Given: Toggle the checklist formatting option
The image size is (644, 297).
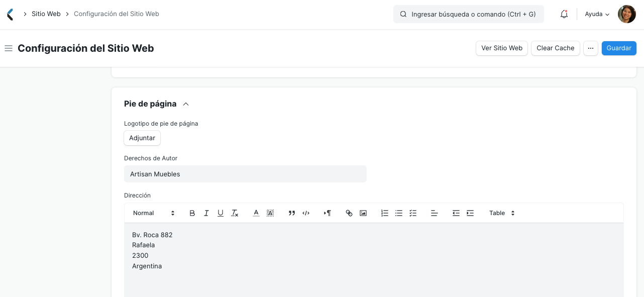Looking at the screenshot, I should (412, 213).
